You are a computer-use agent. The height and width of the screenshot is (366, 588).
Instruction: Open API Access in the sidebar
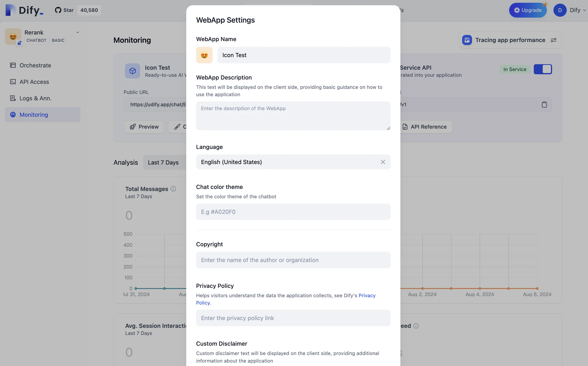(x=34, y=82)
